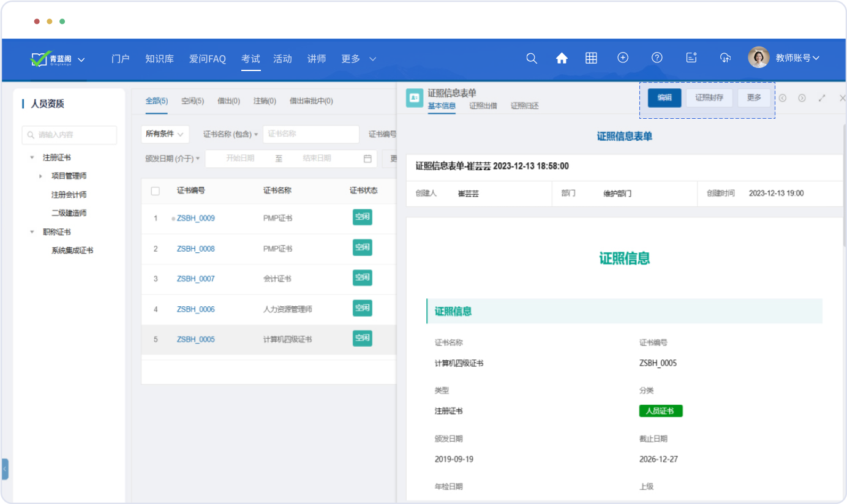
Task: Open the 更多 navigation menu
Action: click(358, 59)
